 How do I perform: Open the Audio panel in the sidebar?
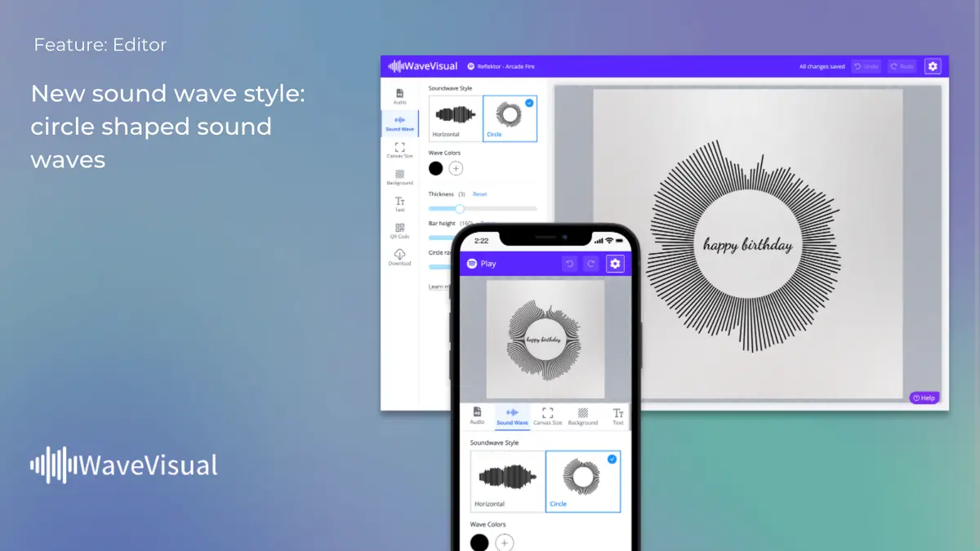[399, 96]
